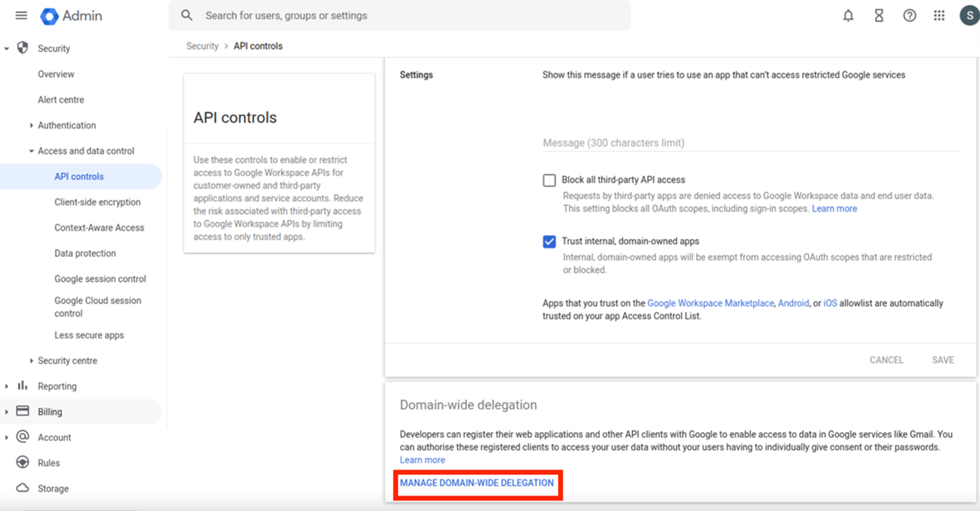This screenshot has width=980, height=511.
Task: Open the help question-mark icon
Action: click(909, 15)
